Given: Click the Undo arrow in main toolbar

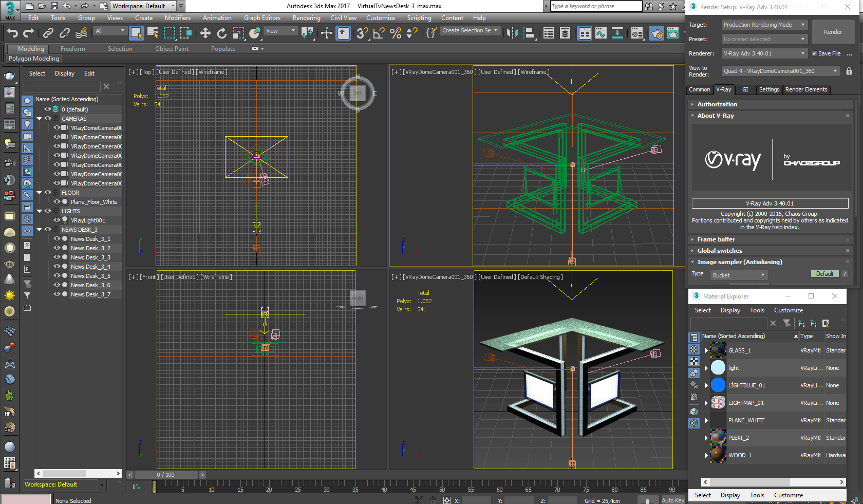Looking at the screenshot, I should pyautogui.click(x=12, y=33).
